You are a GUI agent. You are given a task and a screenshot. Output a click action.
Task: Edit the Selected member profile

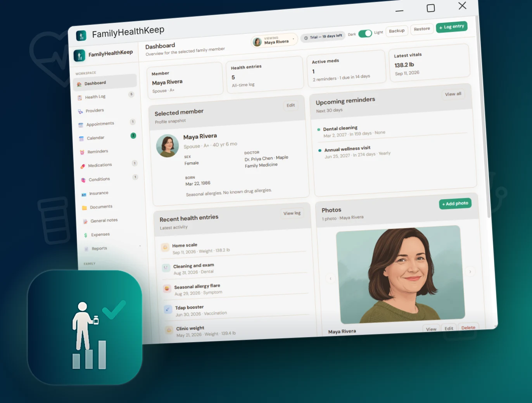pos(291,105)
